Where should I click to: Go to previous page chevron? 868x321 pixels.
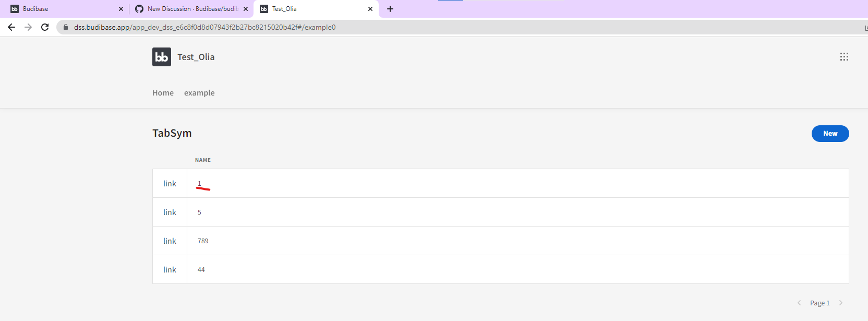click(799, 303)
